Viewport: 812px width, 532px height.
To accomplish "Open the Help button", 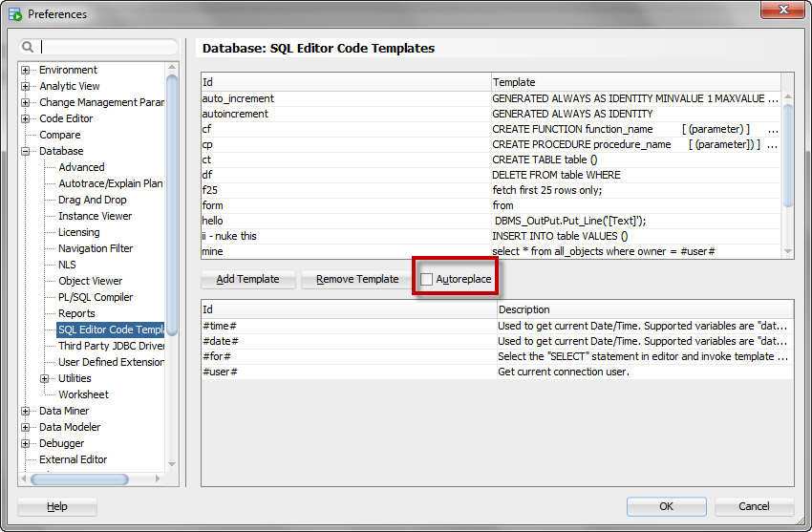I will 57,506.
